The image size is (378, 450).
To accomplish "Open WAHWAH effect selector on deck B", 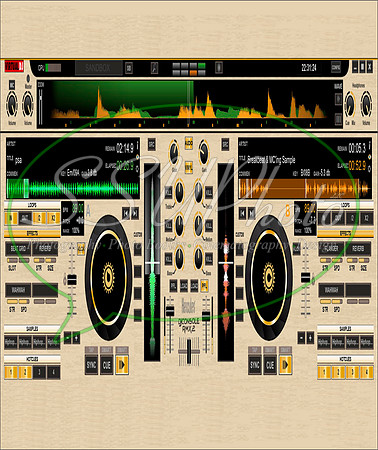I will click(x=332, y=290).
